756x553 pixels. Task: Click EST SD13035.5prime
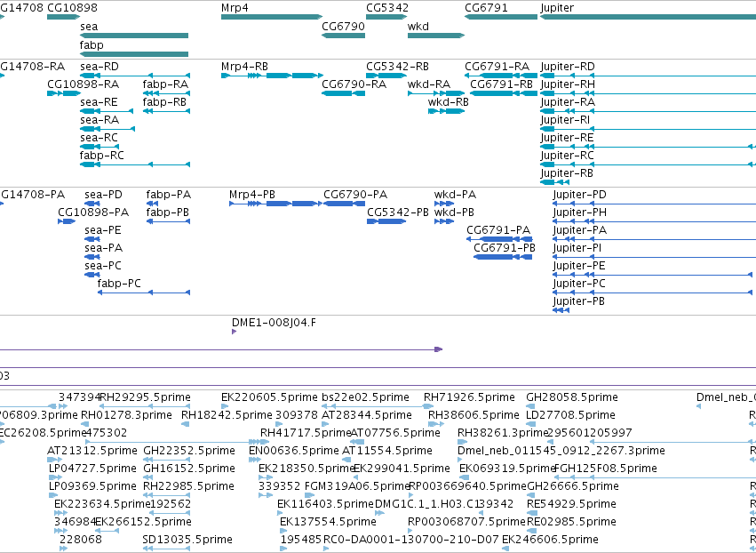click(187, 540)
